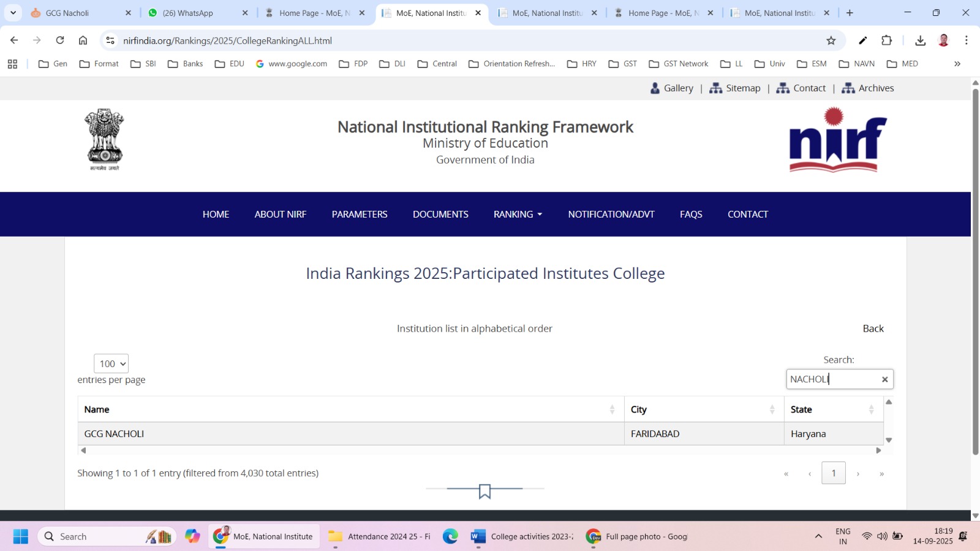Close the active MoE National Institute tab
Screen dimensions: 980x551
[x=478, y=13]
